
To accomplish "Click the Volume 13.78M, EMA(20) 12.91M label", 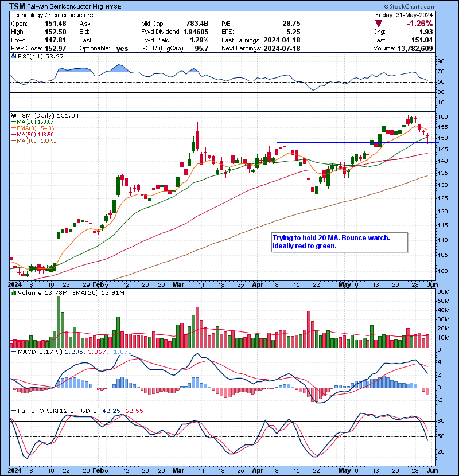I will pyautogui.click(x=71, y=293).
